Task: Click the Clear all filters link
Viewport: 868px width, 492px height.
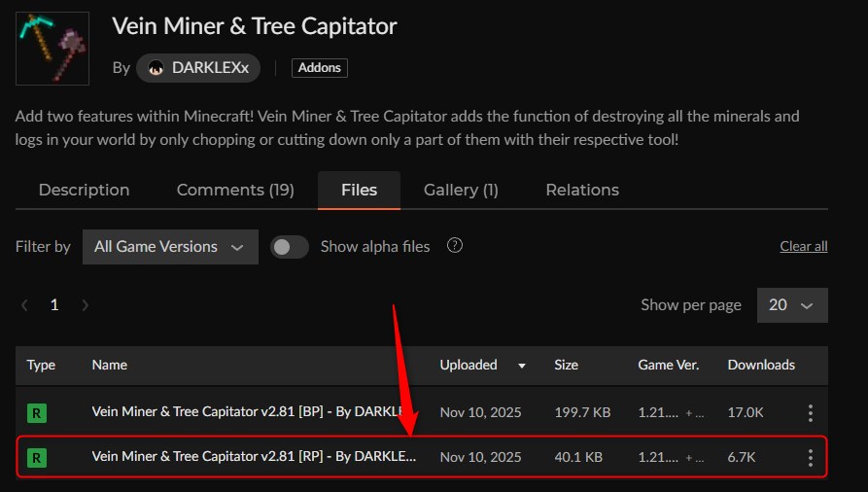Action: coord(803,247)
